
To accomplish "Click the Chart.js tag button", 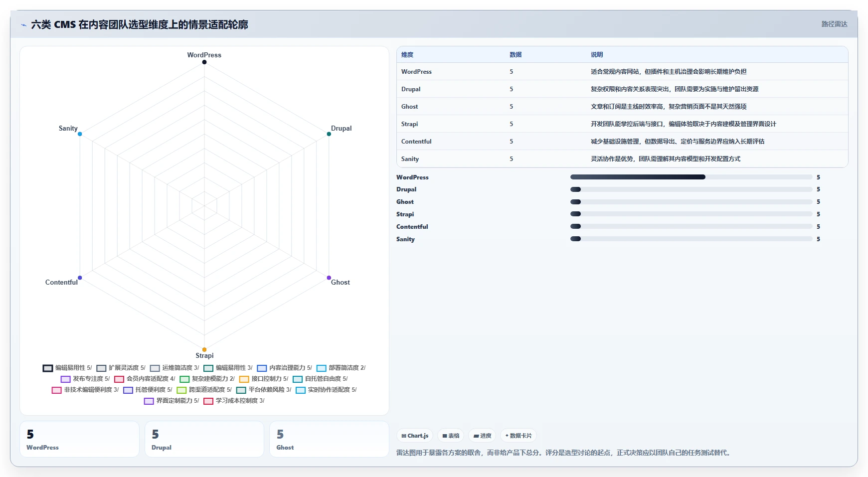I will click(415, 436).
